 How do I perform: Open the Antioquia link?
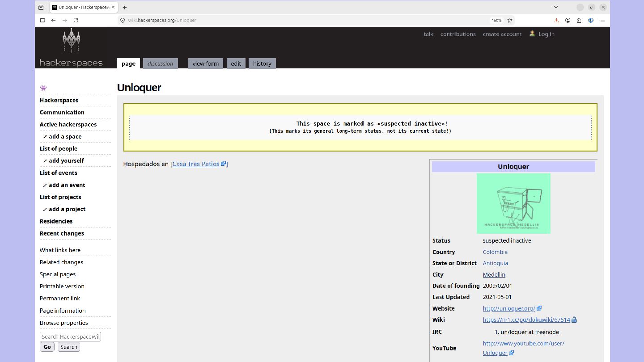click(x=496, y=263)
